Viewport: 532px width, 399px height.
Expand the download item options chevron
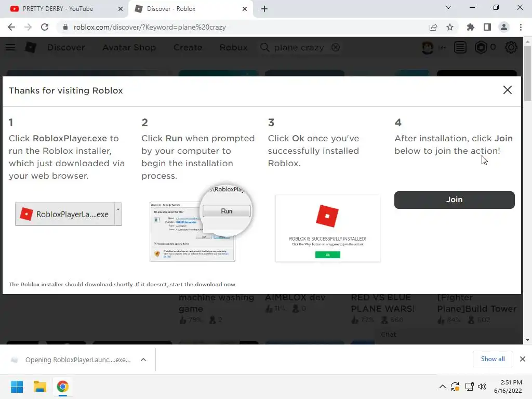143,360
